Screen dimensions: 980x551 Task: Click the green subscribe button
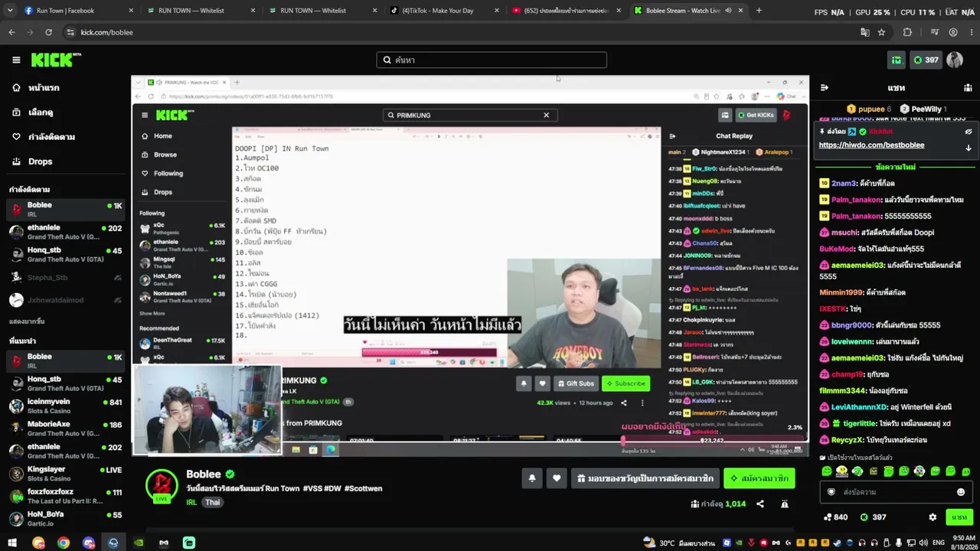click(x=759, y=478)
